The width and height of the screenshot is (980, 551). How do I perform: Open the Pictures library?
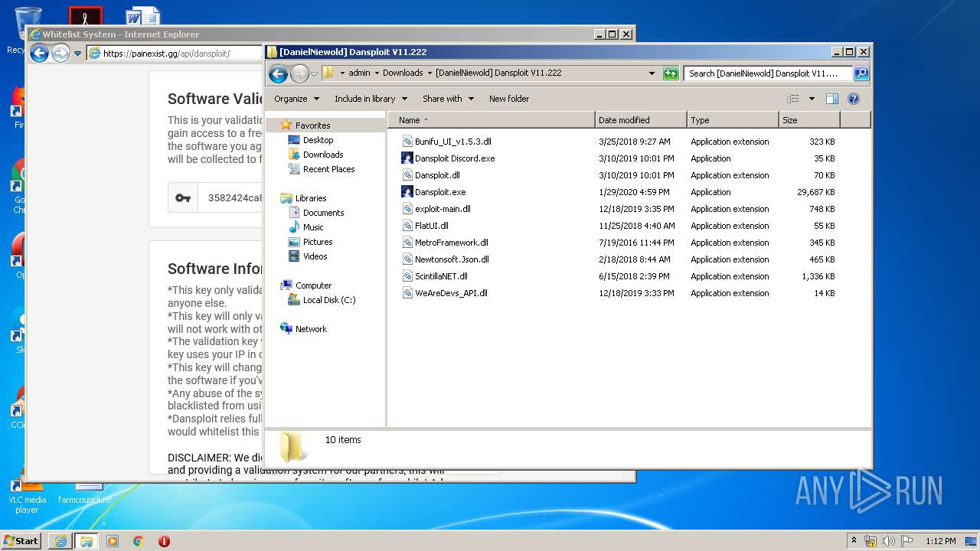tap(318, 242)
